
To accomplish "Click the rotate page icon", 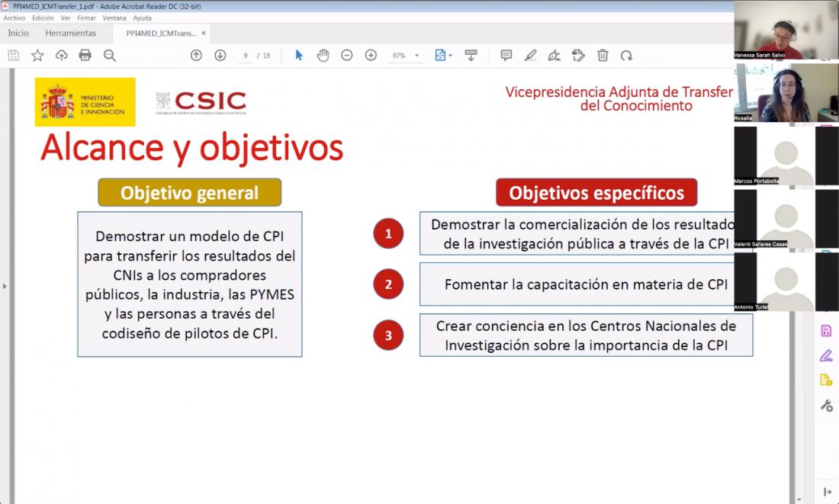I will click(x=626, y=55).
